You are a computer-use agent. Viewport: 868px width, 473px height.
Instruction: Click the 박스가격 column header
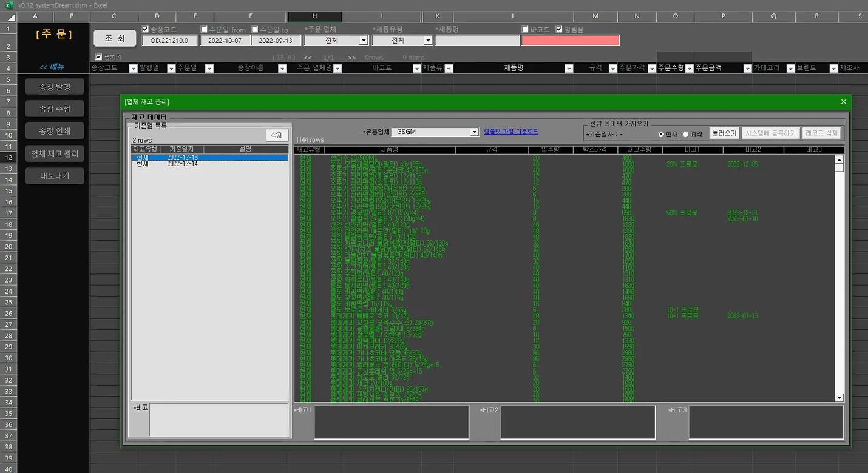(x=595, y=149)
